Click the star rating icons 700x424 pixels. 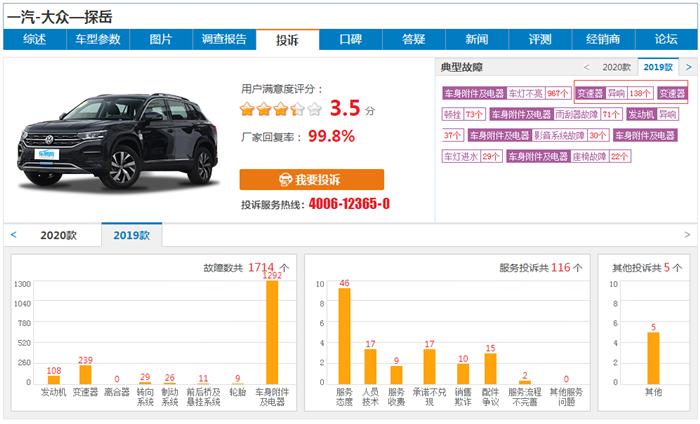tap(280, 109)
